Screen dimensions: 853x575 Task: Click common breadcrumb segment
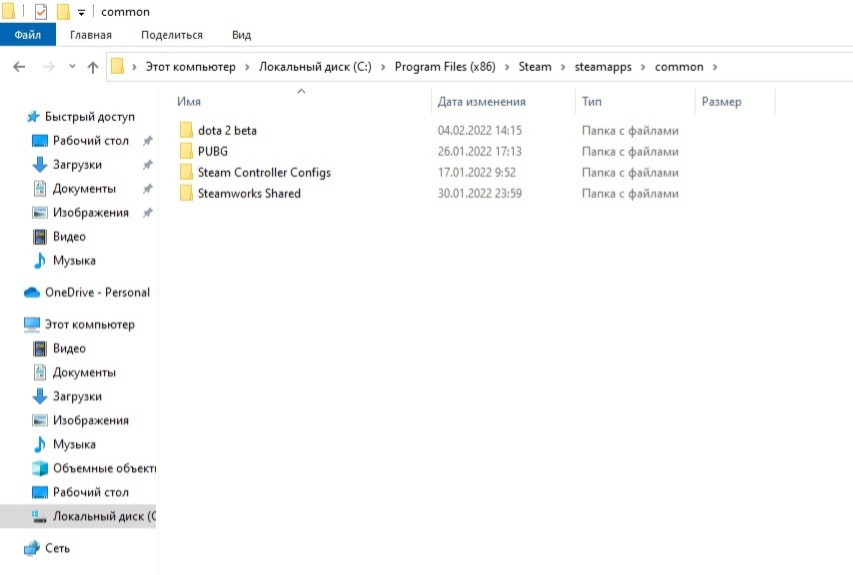point(679,67)
